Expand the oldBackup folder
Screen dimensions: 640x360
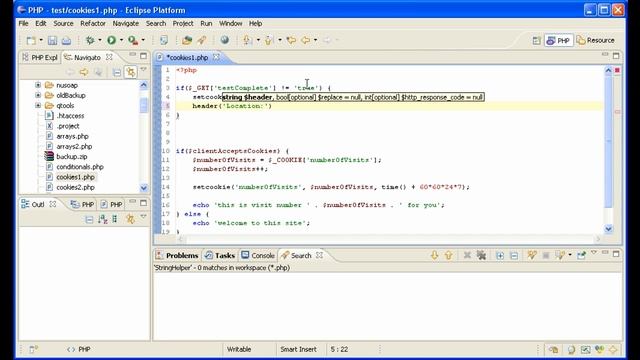click(38, 96)
